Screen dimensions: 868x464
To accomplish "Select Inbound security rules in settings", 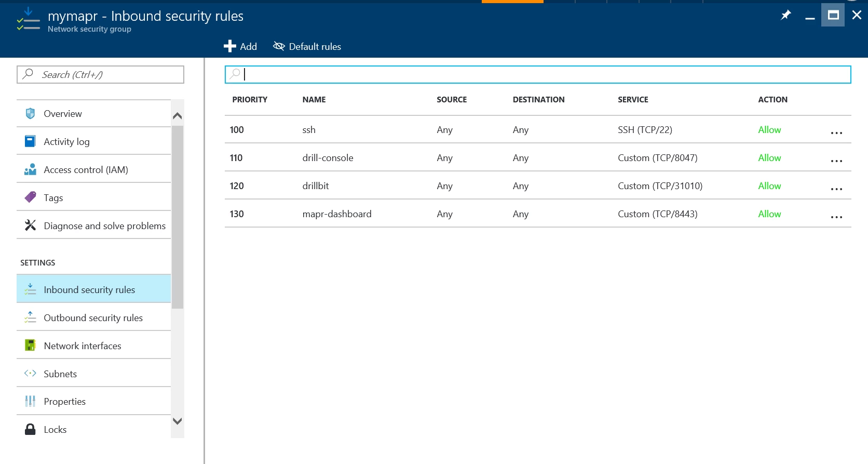I will (93, 289).
